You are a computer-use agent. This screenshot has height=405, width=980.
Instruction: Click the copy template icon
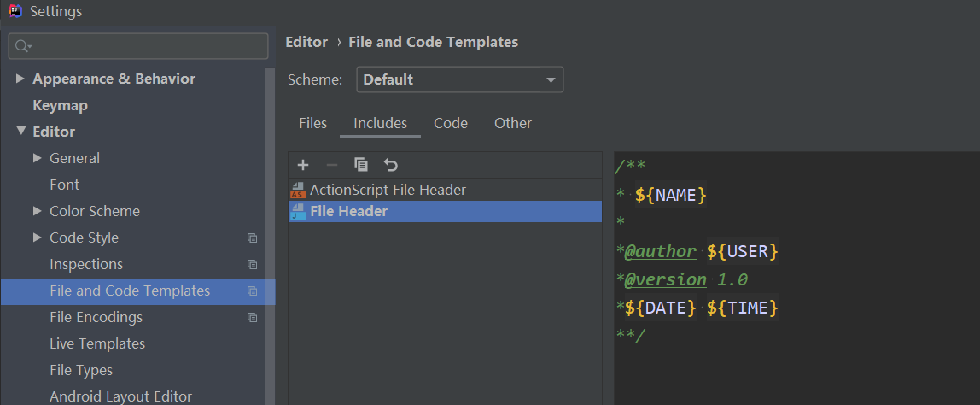(x=361, y=165)
